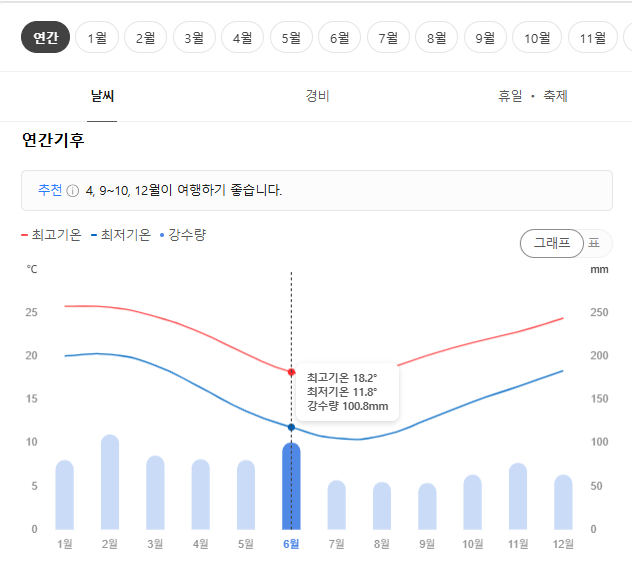Click the 추천 recommendation label
Screen dimensions: 632x580
point(50,190)
